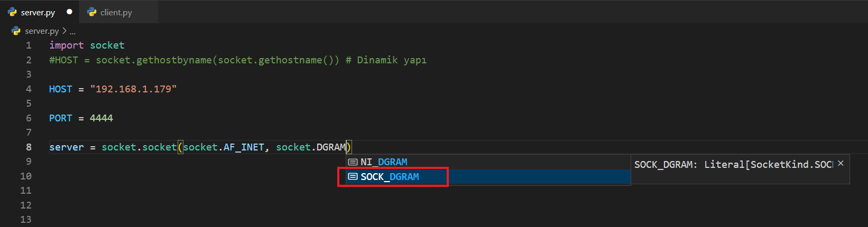Image resolution: width=868 pixels, height=227 pixels.
Task: Place cursor on PORT value 4444
Action: click(x=101, y=118)
